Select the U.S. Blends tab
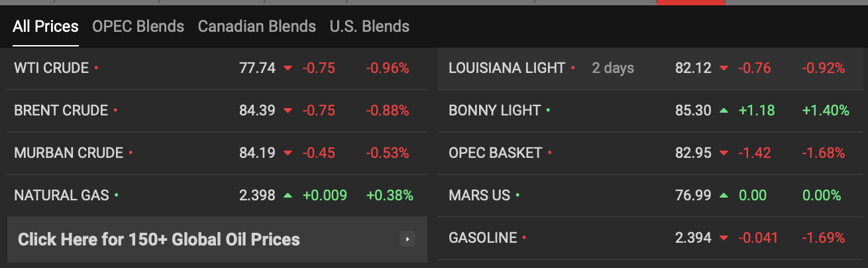The image size is (868, 268). (x=369, y=27)
